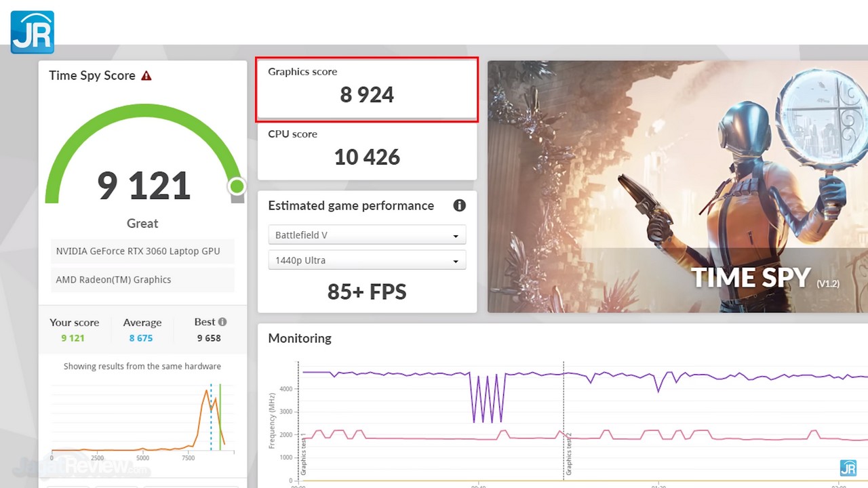
Task: Select NVIDIA GeForce RTX 3060 Laptop GPU entry
Action: (x=138, y=251)
